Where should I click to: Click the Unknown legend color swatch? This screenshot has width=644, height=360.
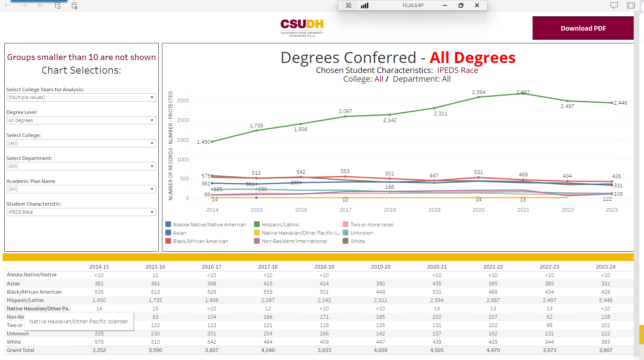[346, 233]
